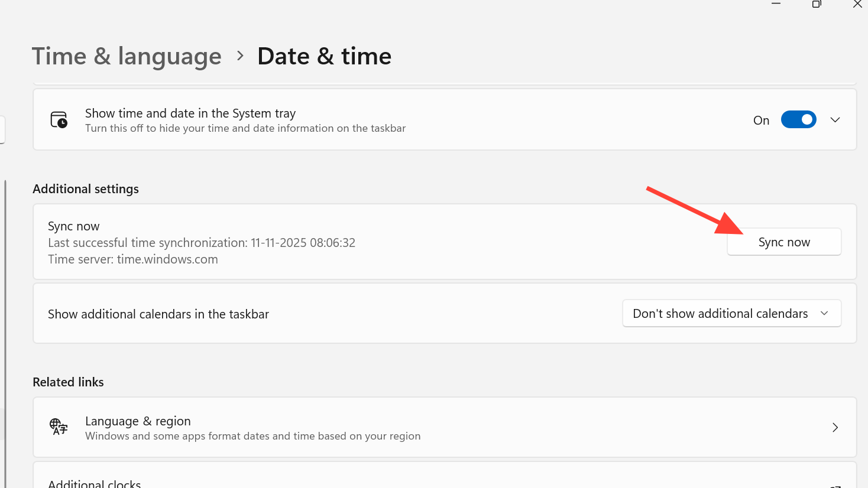The height and width of the screenshot is (488, 868).
Task: Select the Date & time page heading
Action: tap(324, 56)
